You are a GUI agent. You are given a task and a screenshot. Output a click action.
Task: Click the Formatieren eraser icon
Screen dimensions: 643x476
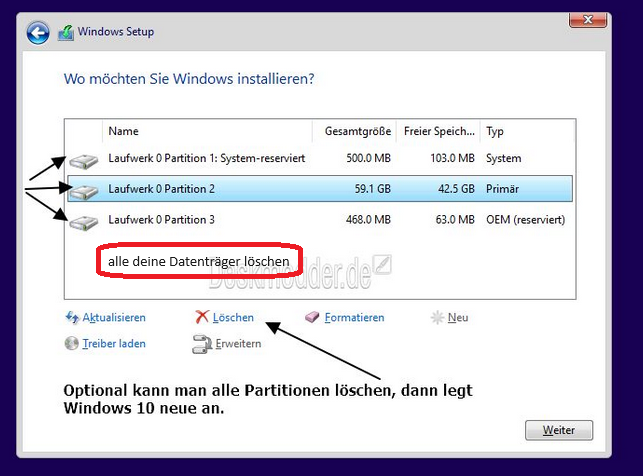point(312,317)
